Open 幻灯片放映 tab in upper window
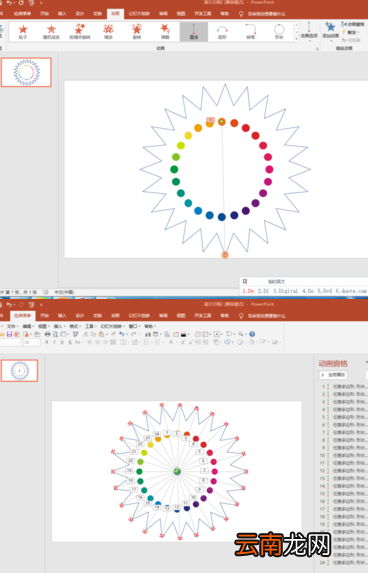Viewport: 368px width, 573px height. point(139,14)
